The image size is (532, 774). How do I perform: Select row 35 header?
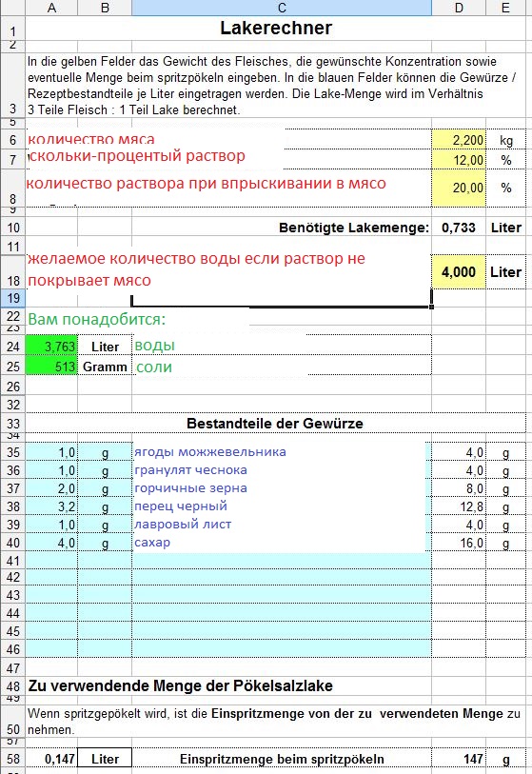click(12, 452)
